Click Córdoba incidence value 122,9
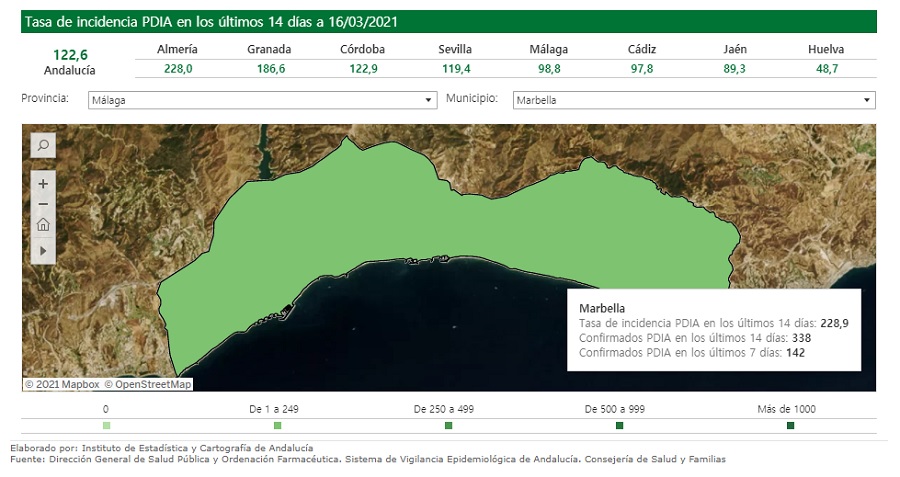The width and height of the screenshot is (900, 477). (x=363, y=69)
